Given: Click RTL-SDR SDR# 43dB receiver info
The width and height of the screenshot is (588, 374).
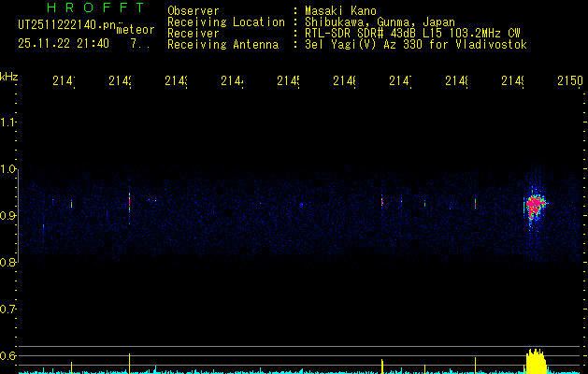Looking at the screenshot, I should click(412, 34).
